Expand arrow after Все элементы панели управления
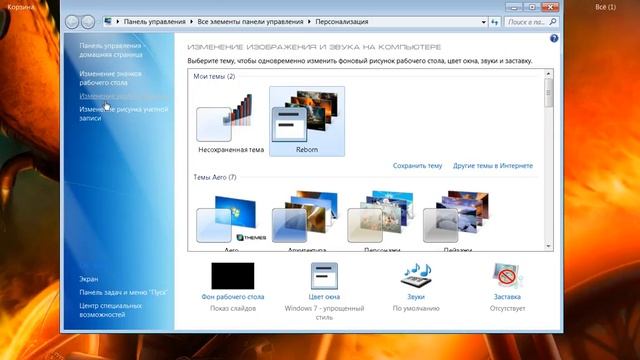This screenshot has height=360, width=640. 309,22
